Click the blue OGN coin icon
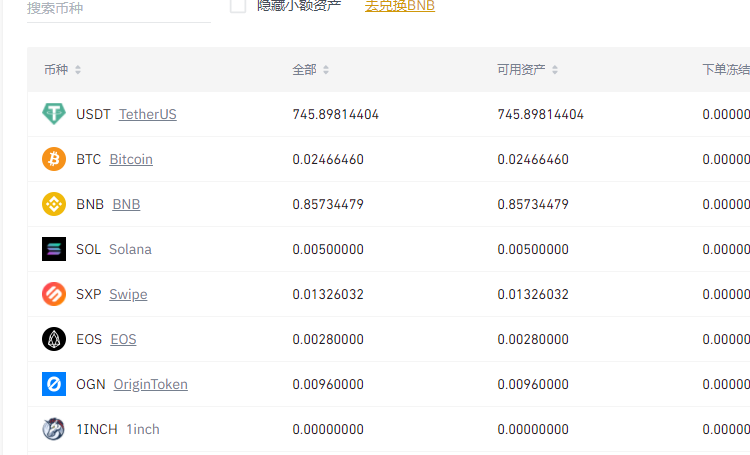This screenshot has width=750, height=455. tap(54, 384)
